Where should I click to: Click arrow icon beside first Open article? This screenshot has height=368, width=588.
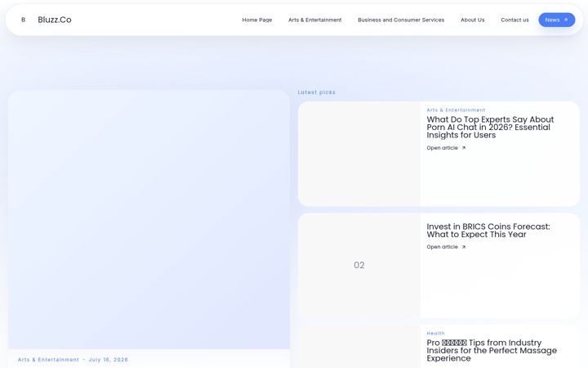464,148
